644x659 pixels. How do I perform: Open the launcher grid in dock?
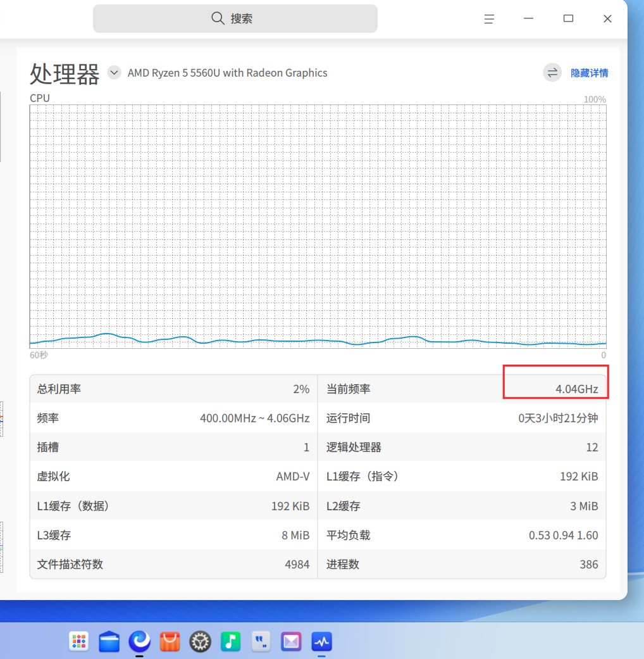(79, 641)
